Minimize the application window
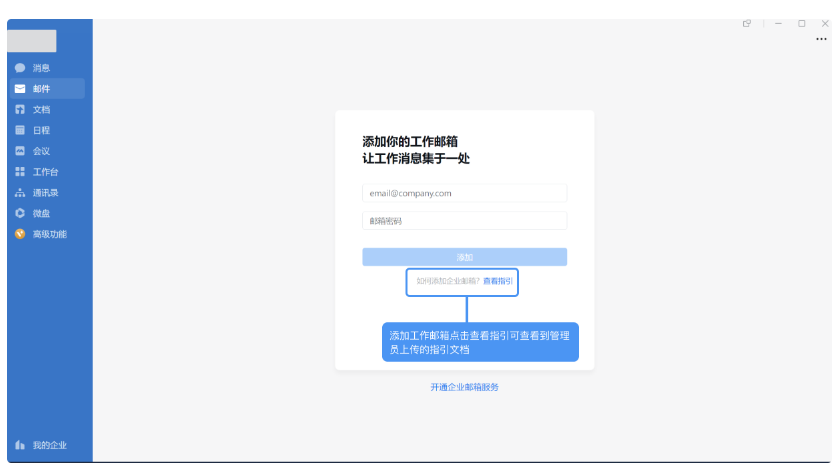 tap(778, 23)
